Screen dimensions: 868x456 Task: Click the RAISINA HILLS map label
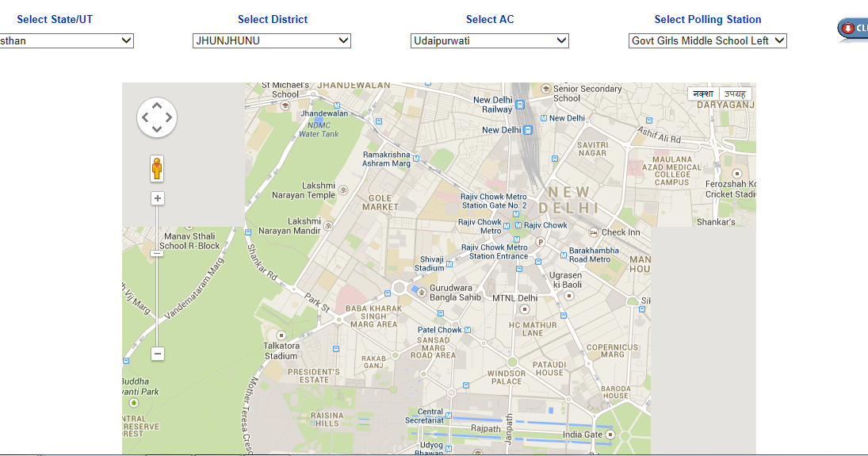click(327, 420)
